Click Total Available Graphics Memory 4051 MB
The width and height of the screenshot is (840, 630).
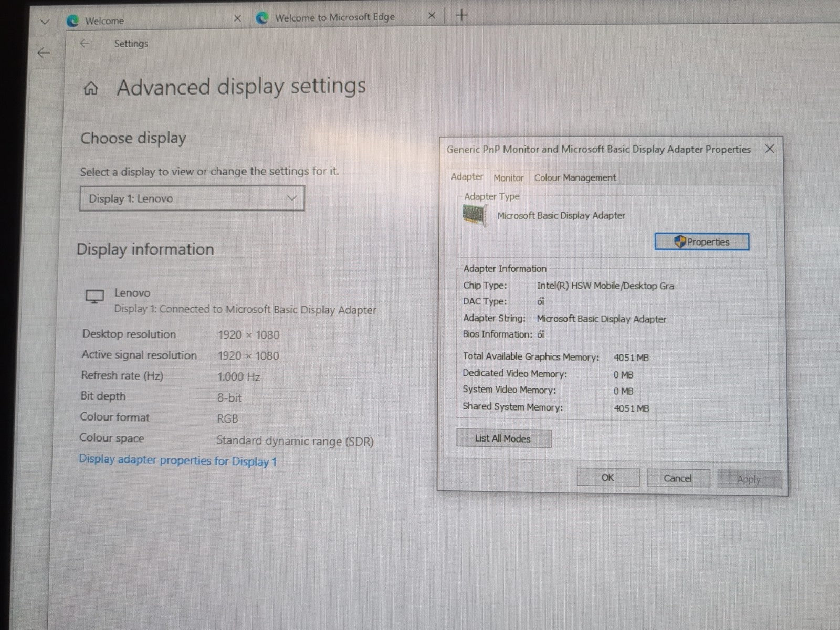631,358
